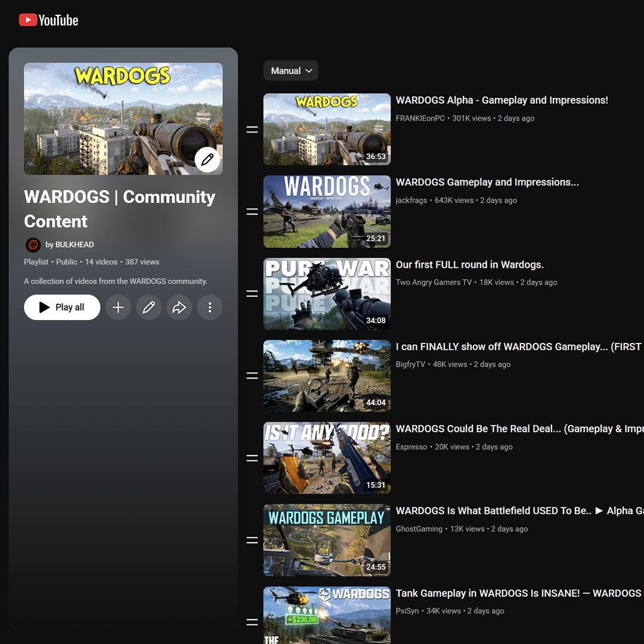Start playback with Play all

tap(62, 307)
